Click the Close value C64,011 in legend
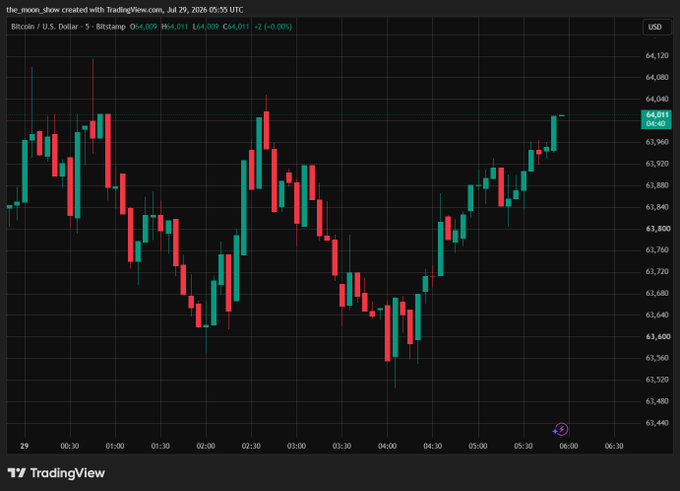This screenshot has width=680, height=491. (236, 27)
